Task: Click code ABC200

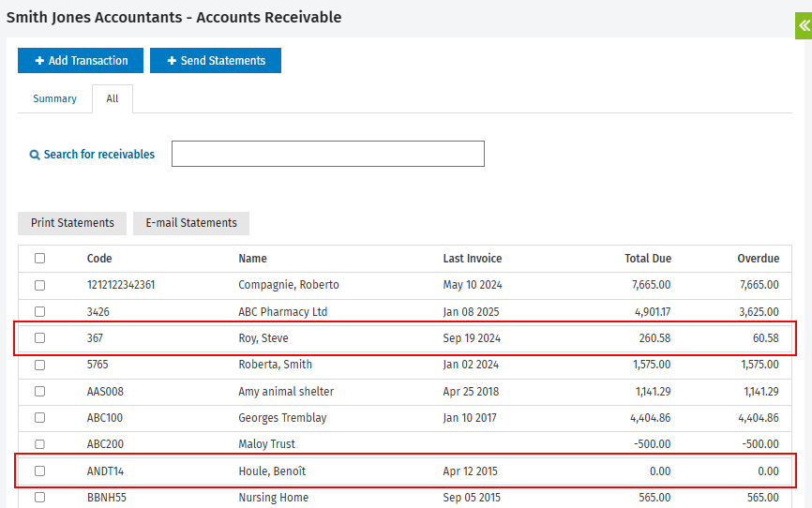Action: click(105, 444)
